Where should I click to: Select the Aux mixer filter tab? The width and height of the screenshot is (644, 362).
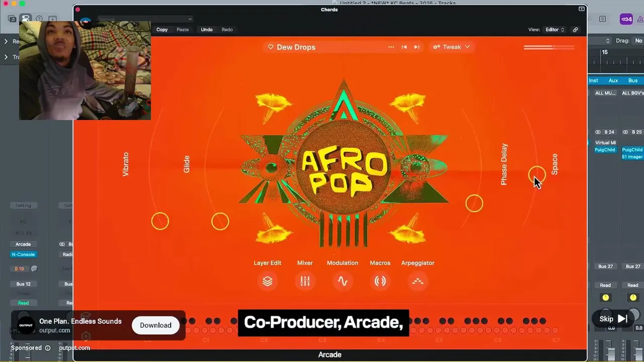(613, 80)
